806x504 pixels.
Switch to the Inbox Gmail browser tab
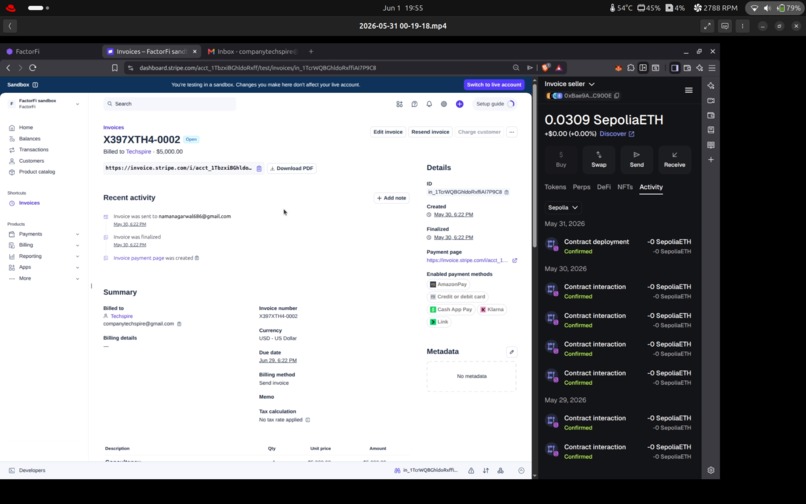pos(252,51)
